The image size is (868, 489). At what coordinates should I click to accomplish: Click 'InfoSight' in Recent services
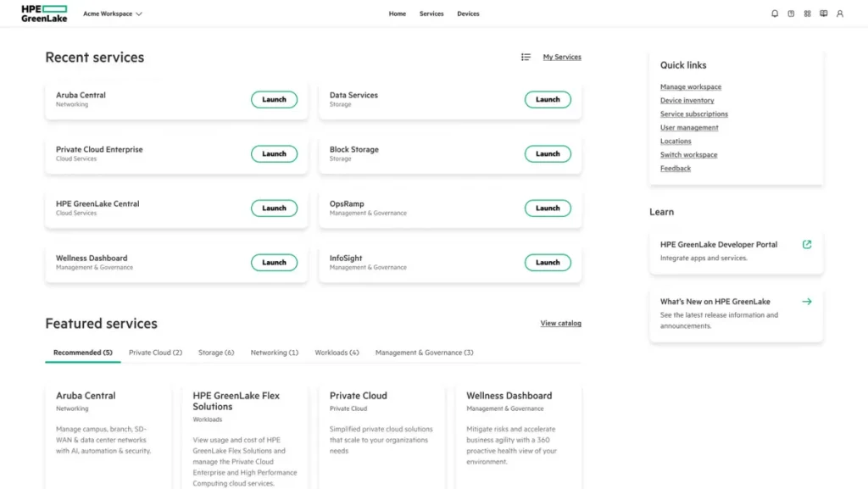346,258
